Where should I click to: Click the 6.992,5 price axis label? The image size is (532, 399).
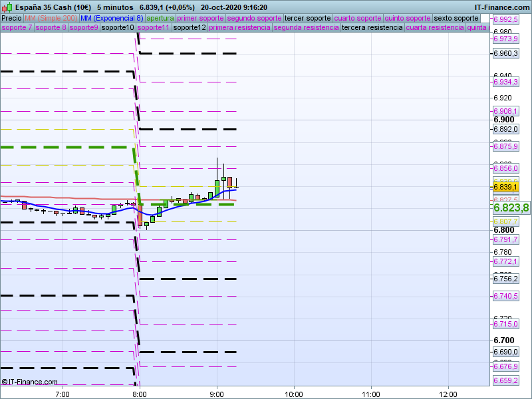pos(505,20)
